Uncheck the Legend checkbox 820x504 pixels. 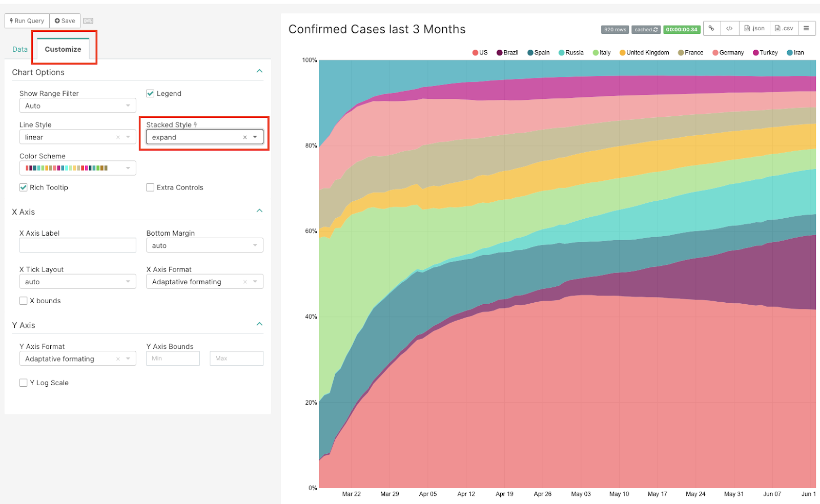(150, 94)
